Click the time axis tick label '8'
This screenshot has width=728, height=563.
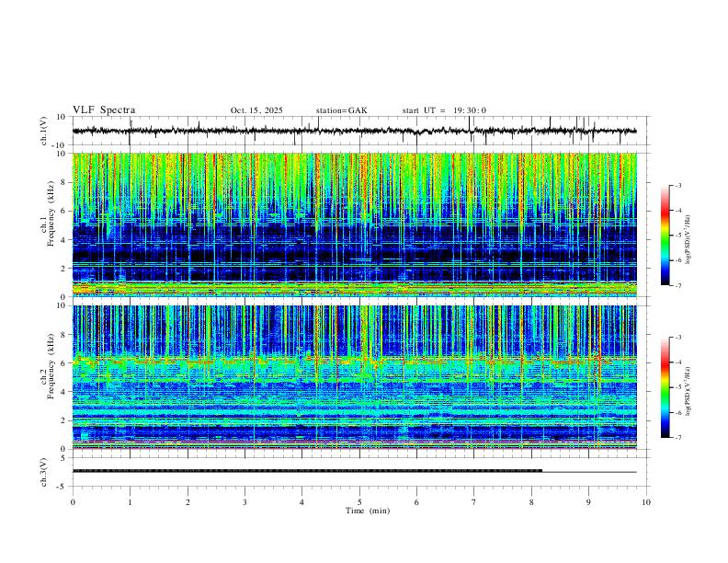click(x=531, y=502)
